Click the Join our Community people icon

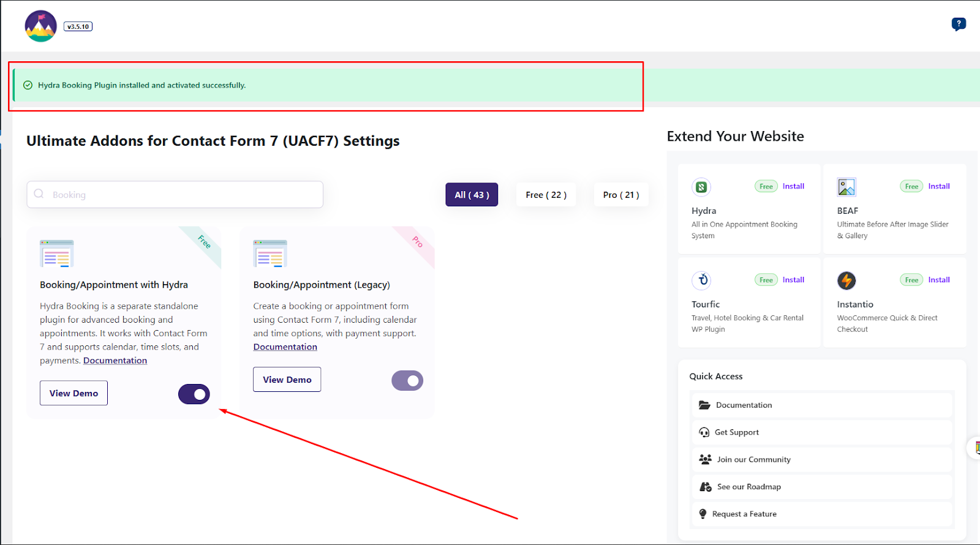(x=706, y=459)
